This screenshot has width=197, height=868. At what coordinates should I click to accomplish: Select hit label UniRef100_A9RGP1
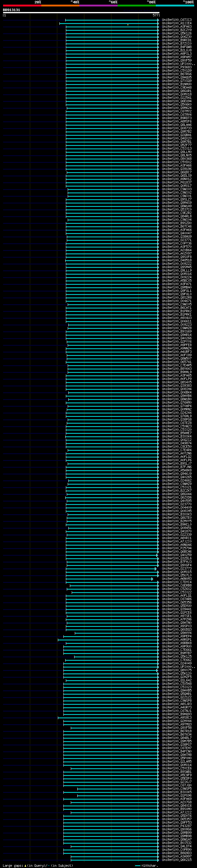click(176, 640)
